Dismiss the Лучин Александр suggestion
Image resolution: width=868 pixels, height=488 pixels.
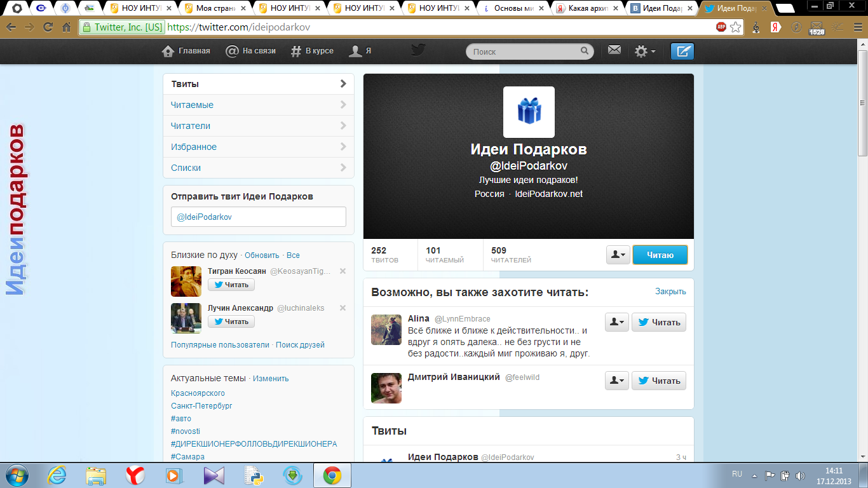[342, 308]
